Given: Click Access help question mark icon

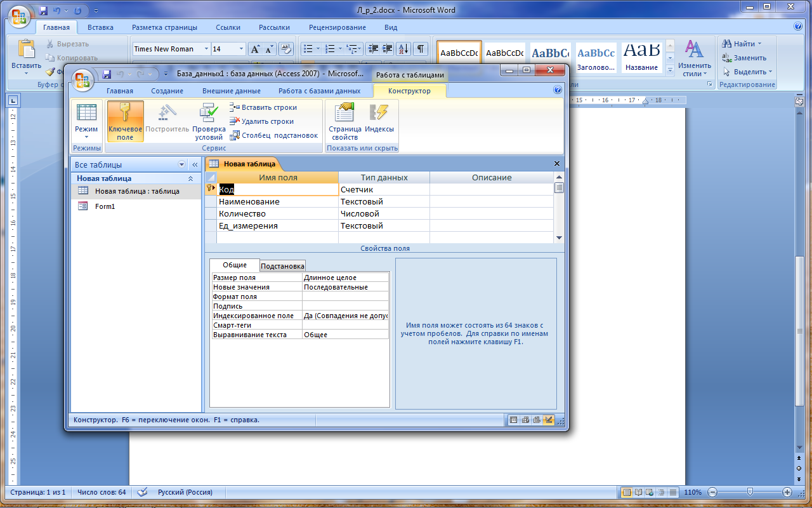Looking at the screenshot, I should point(558,90).
